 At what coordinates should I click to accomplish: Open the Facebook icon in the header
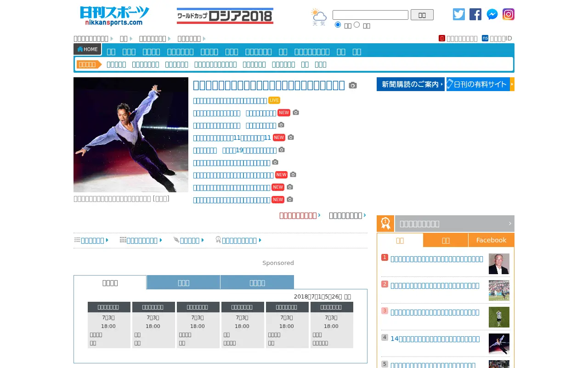tap(475, 14)
